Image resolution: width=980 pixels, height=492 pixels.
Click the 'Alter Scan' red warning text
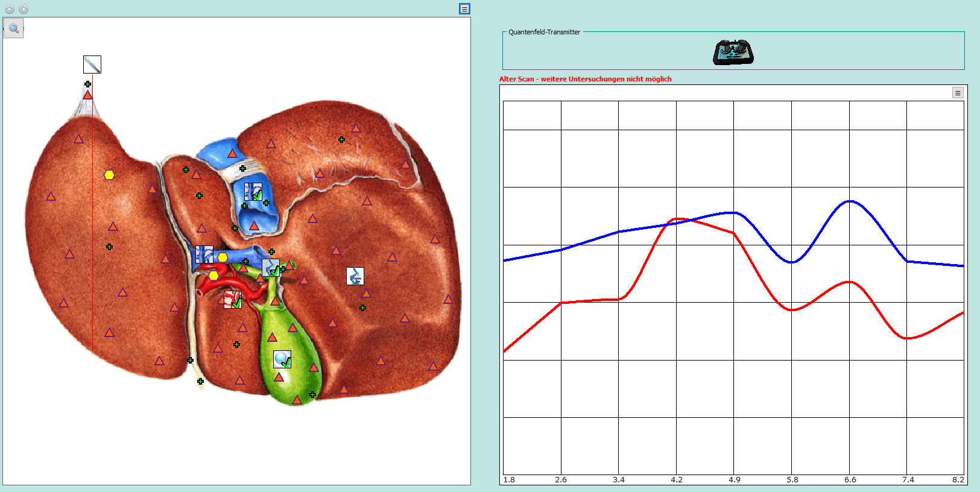585,79
